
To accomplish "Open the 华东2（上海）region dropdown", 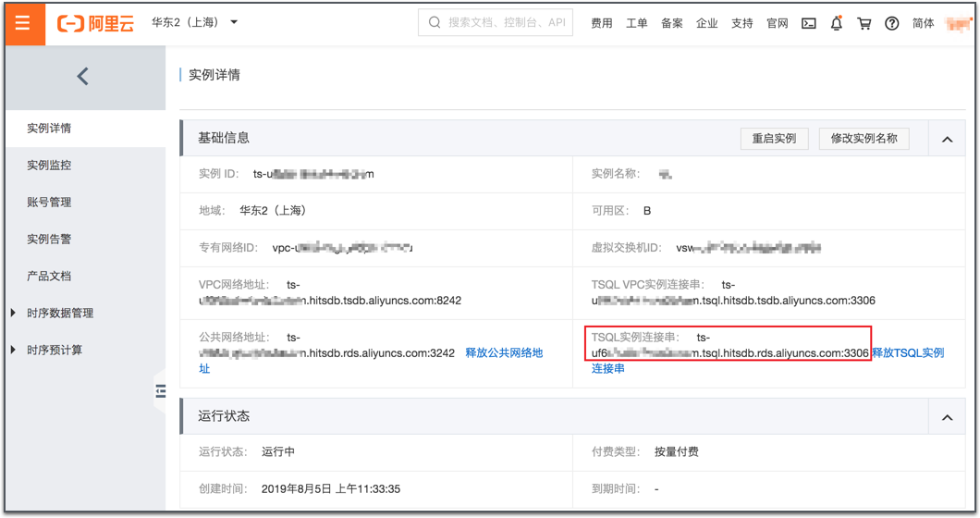I will click(194, 22).
